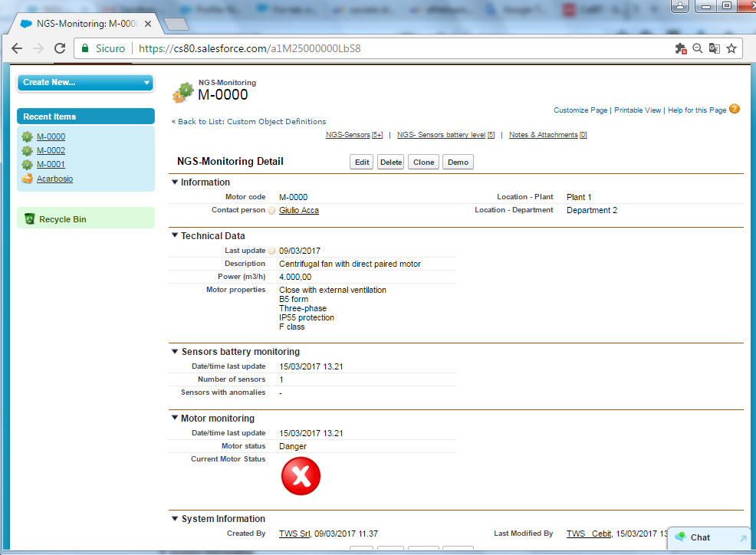Click the Power value 4.000,00
Viewport: 756px width, 555px height.
click(295, 277)
